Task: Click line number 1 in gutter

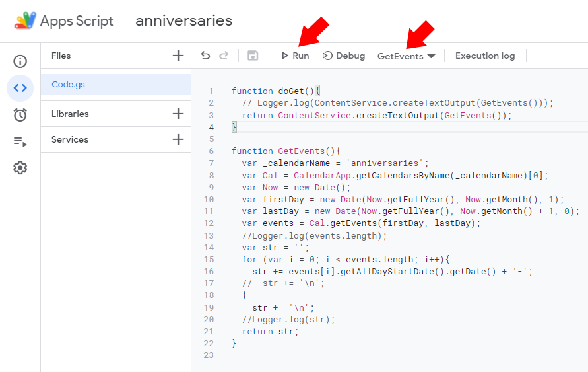Action: 211,91
